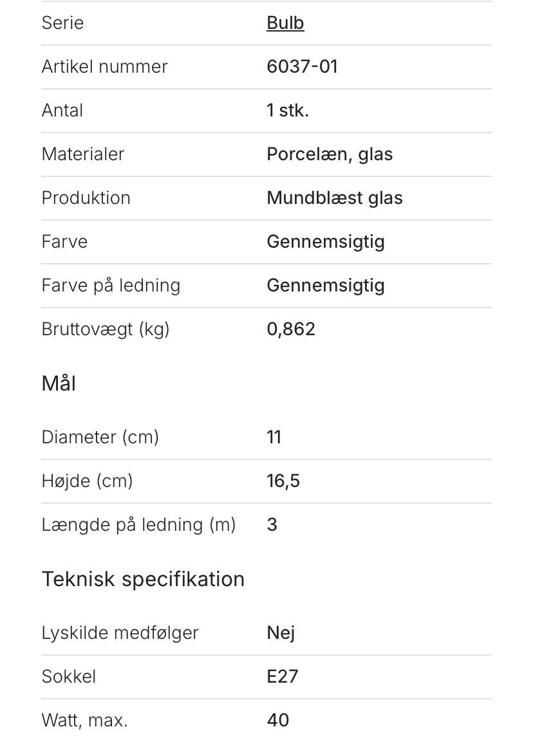
Task: Click the 'Teknisk specifikation' heading
Action: (143, 579)
